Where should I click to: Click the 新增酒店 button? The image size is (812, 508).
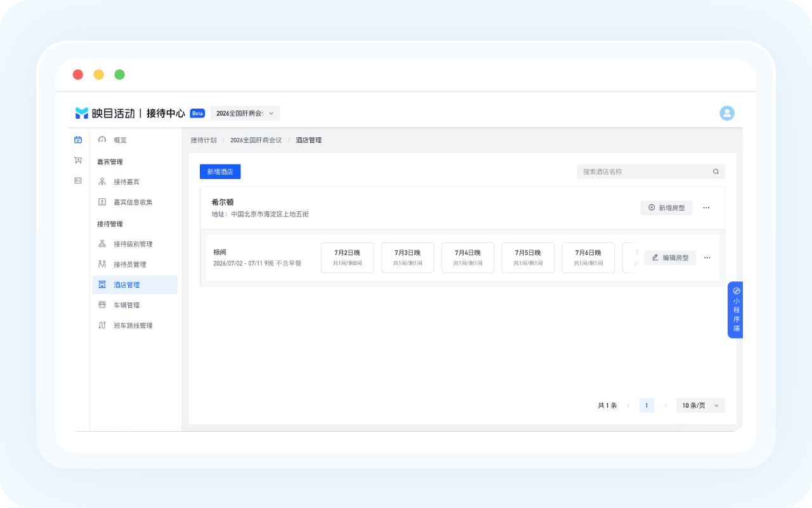(220, 171)
